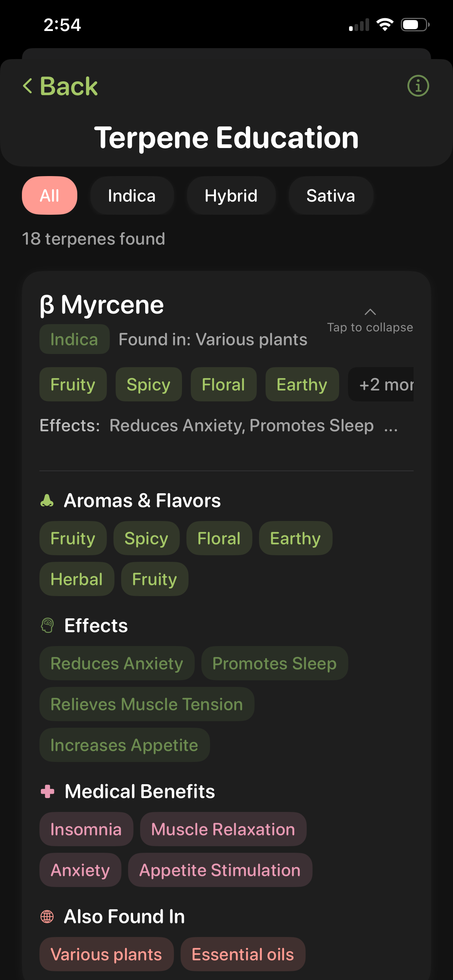
Task: Tap the Essential oils tag
Action: [x=243, y=954]
